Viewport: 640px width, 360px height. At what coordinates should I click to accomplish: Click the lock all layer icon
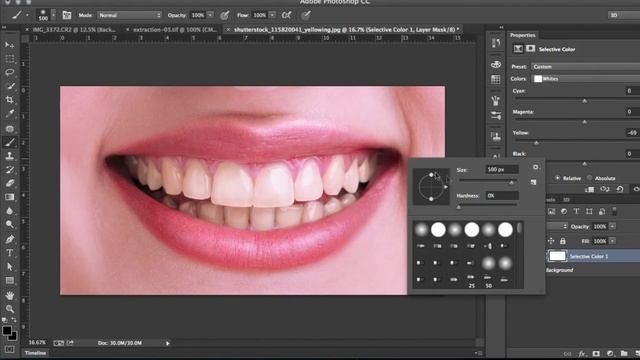pos(563,241)
